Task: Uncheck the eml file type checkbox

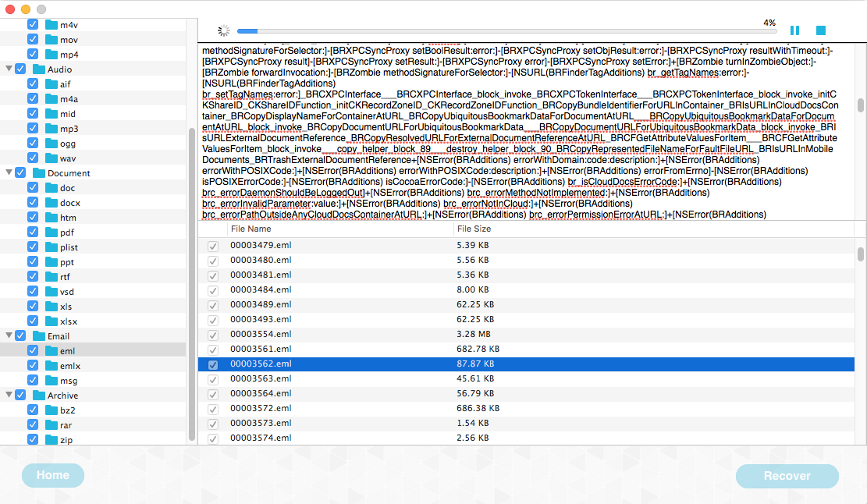Action: tap(33, 350)
